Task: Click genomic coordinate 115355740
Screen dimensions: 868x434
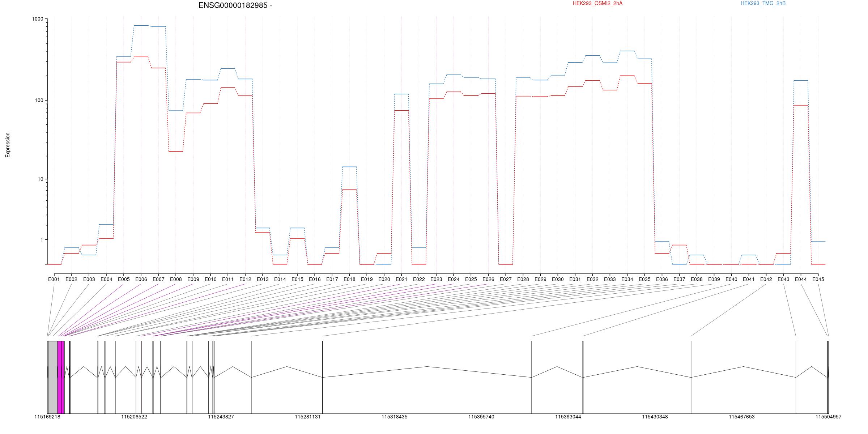Action: pos(481,417)
